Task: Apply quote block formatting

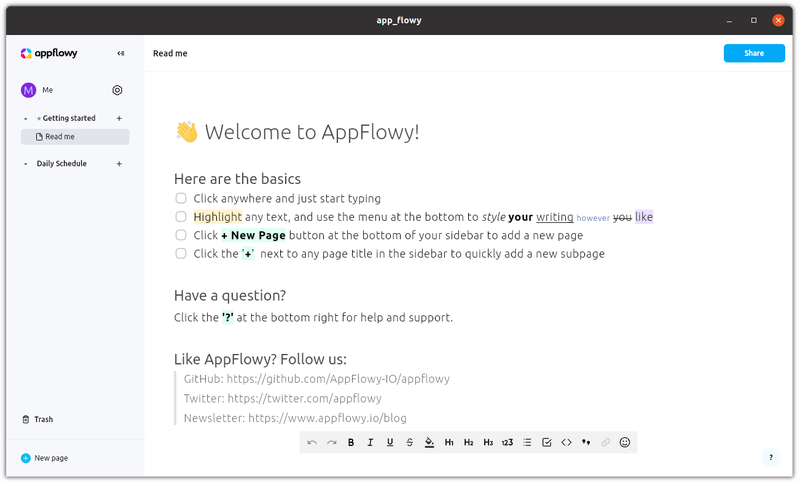Action: [x=586, y=443]
